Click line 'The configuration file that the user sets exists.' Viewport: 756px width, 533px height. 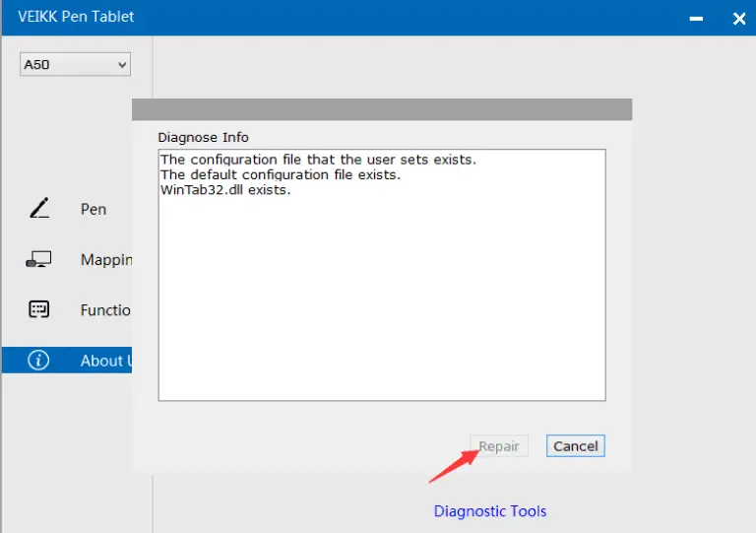(x=318, y=160)
